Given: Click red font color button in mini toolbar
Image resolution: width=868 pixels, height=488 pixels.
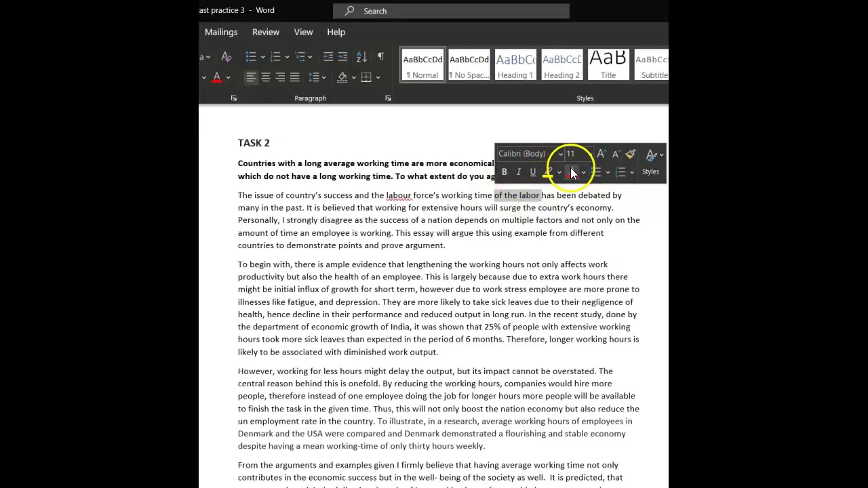Looking at the screenshot, I should pyautogui.click(x=572, y=172).
